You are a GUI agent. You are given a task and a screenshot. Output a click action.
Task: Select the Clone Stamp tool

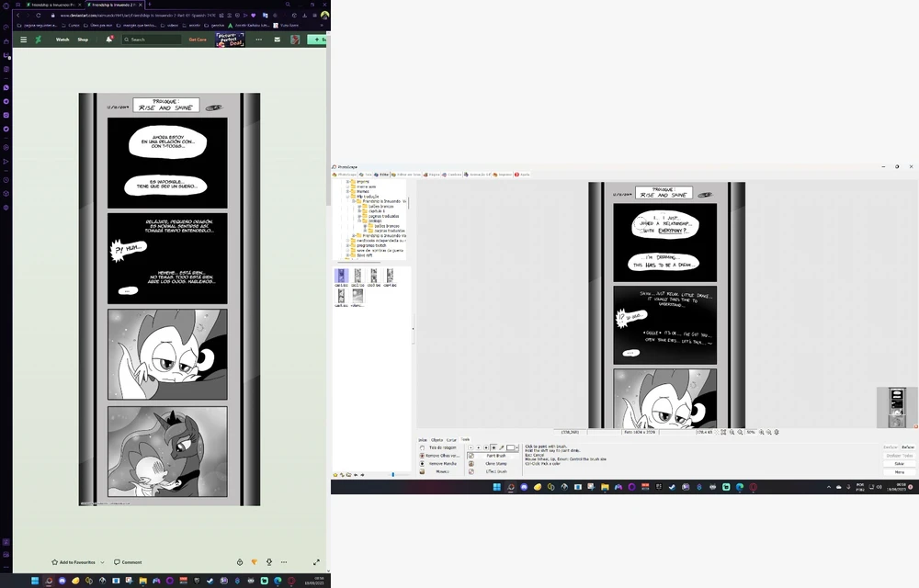(494, 464)
